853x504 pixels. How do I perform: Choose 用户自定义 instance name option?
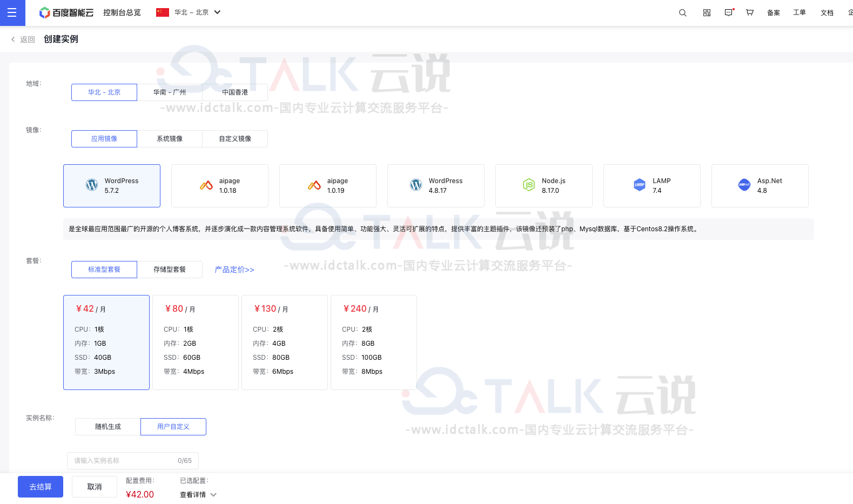click(173, 427)
